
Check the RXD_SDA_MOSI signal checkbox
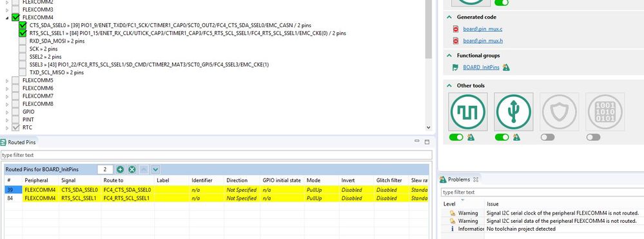(x=23, y=41)
